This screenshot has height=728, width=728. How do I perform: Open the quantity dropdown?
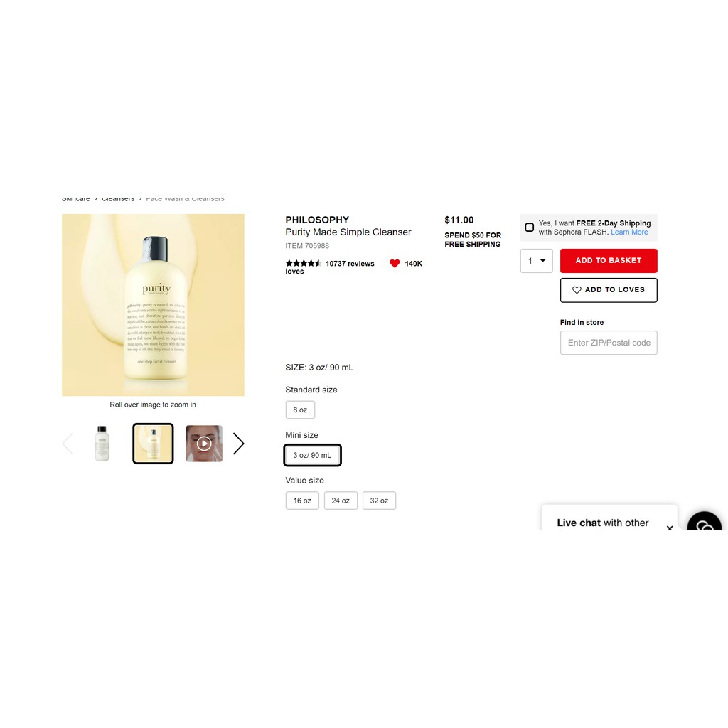pyautogui.click(x=536, y=261)
